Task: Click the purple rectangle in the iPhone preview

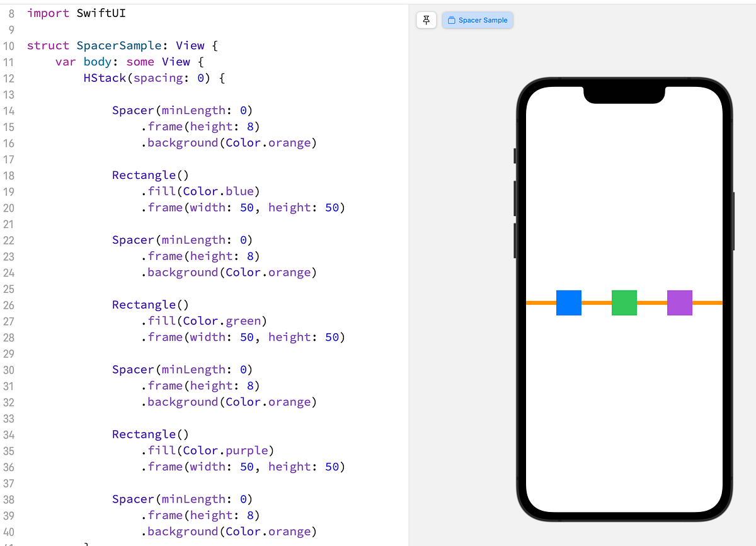Action: (x=679, y=302)
